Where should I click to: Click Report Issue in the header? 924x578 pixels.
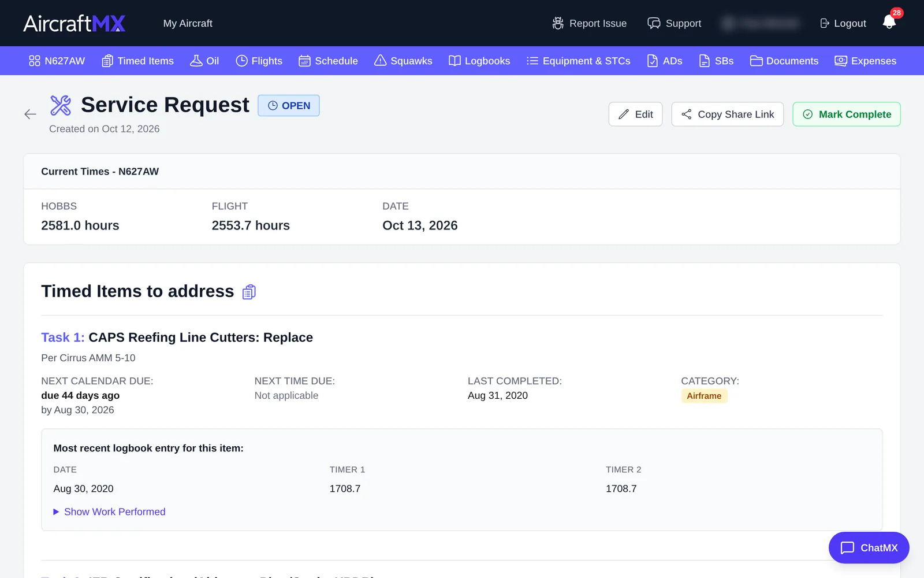[590, 23]
